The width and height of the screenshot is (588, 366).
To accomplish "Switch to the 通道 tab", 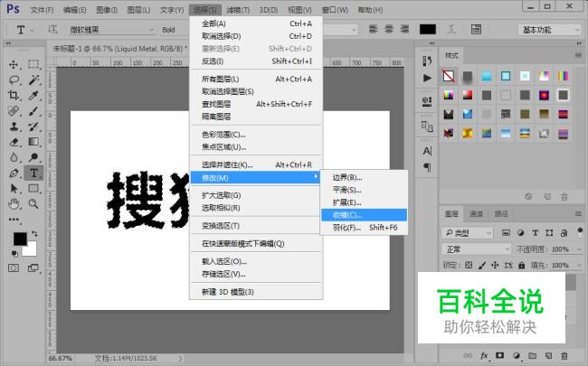I will pyautogui.click(x=476, y=214).
